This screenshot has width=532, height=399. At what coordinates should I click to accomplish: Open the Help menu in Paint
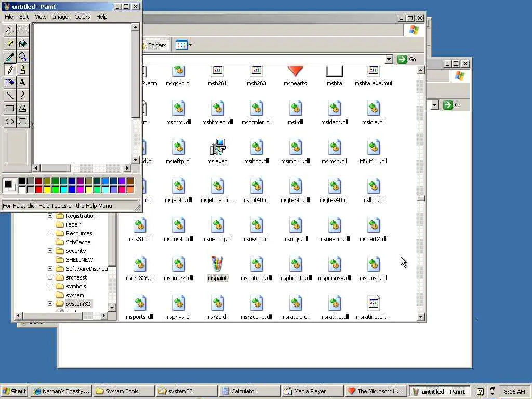click(x=101, y=17)
